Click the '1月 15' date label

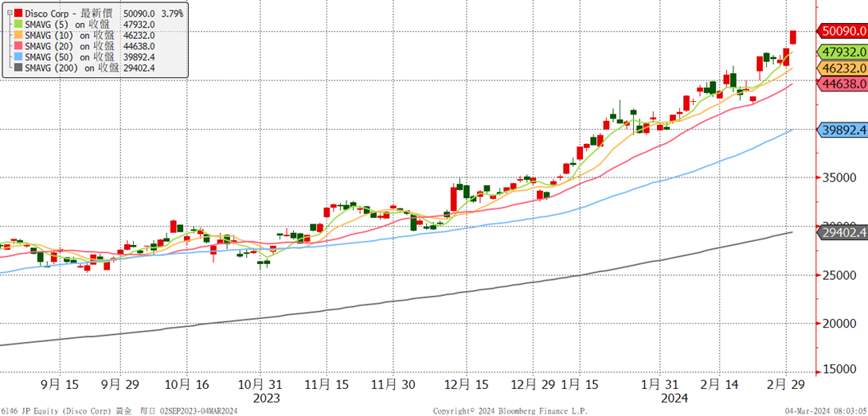tap(580, 383)
